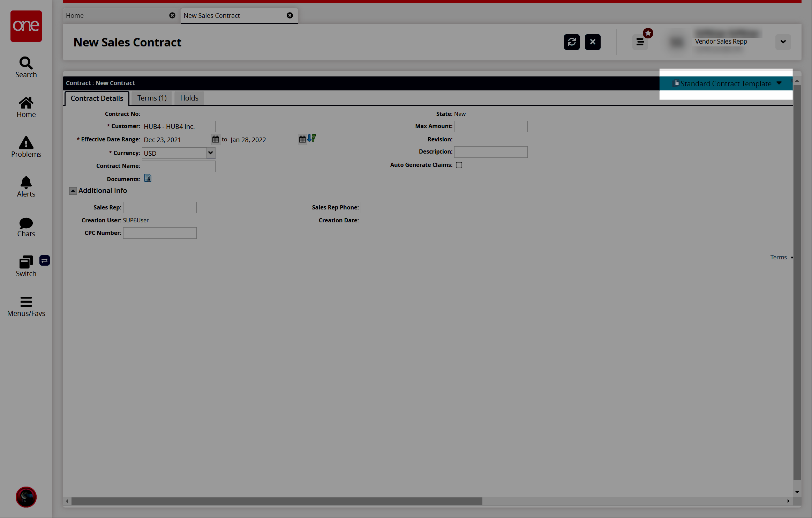The height and width of the screenshot is (518, 812).
Task: Open start date calendar picker
Action: click(216, 139)
